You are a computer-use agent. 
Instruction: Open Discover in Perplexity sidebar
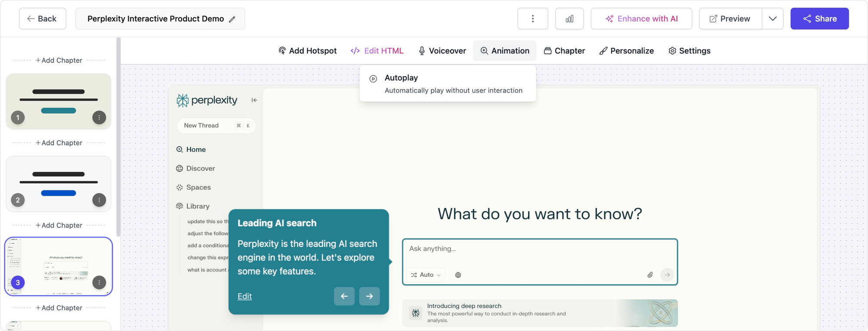coord(195,168)
